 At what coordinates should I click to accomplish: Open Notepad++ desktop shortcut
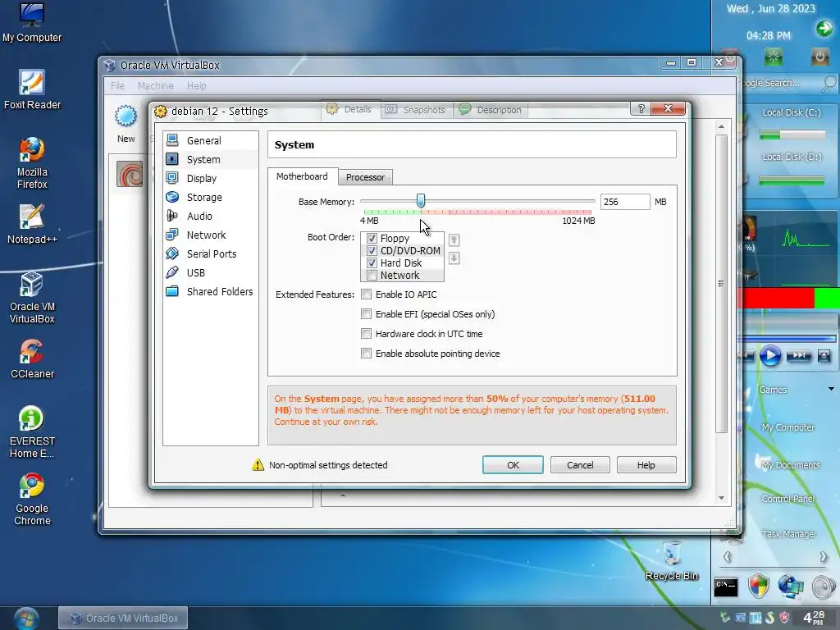pyautogui.click(x=32, y=224)
